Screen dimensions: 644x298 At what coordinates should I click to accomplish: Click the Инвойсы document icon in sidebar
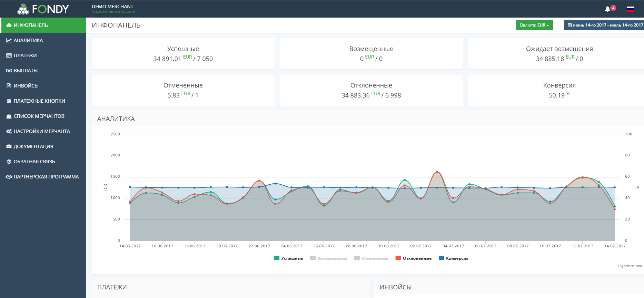tap(9, 86)
